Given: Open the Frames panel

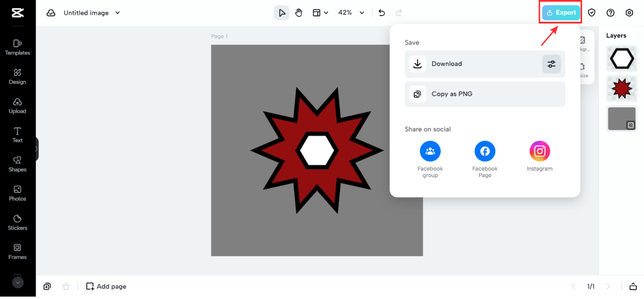Looking at the screenshot, I should click(18, 251).
